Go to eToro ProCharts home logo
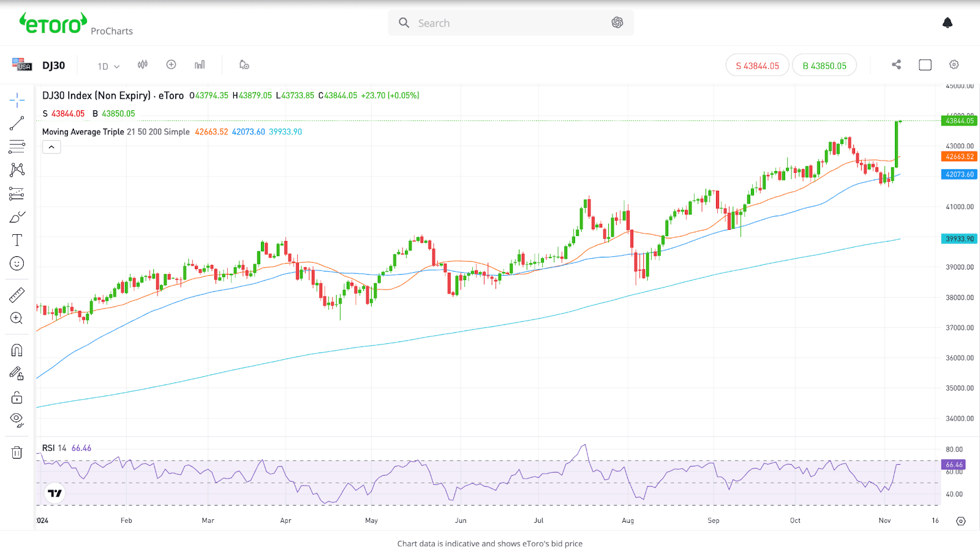The image size is (980, 556). click(76, 24)
